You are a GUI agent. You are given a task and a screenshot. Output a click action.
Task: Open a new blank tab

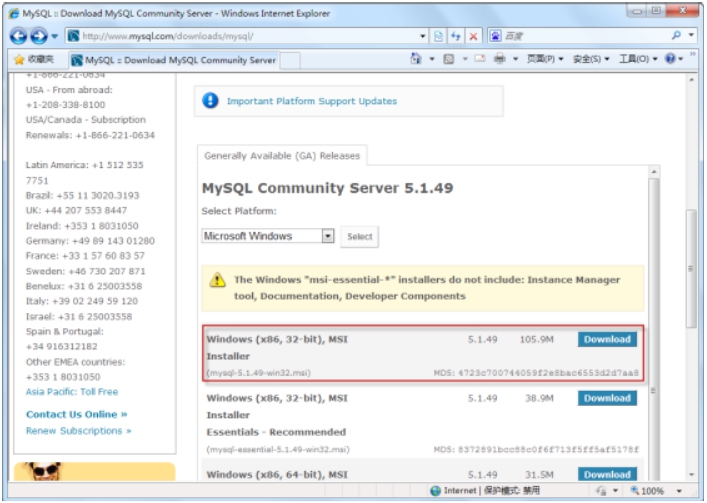290,60
